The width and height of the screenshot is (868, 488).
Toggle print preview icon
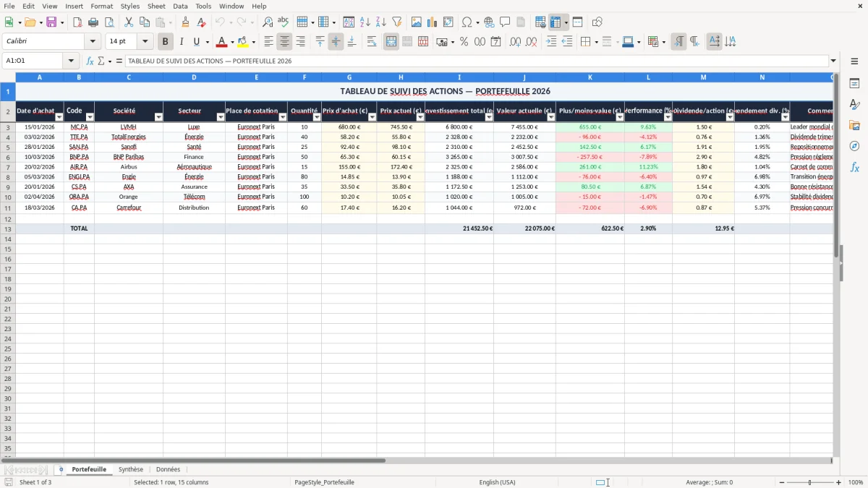109,22
